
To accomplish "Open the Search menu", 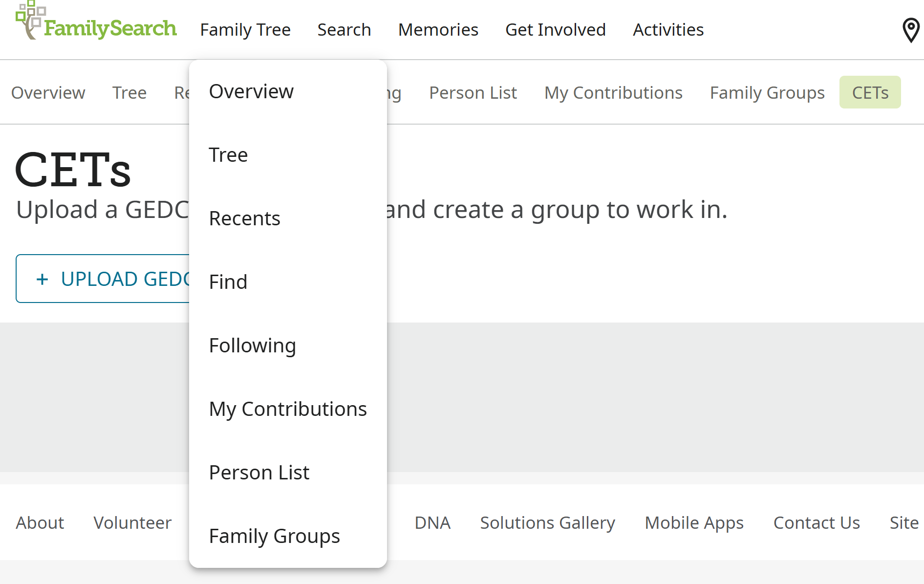I will pos(344,30).
